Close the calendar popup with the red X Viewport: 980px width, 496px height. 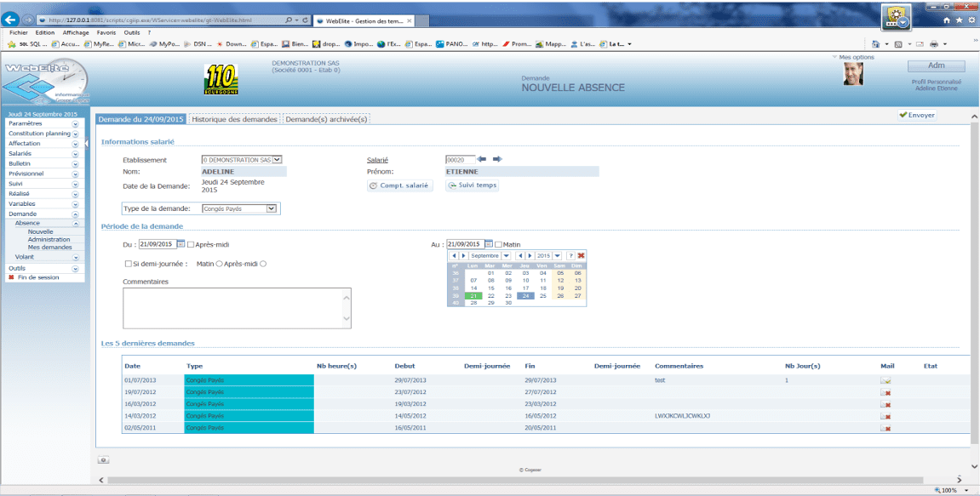(x=582, y=255)
